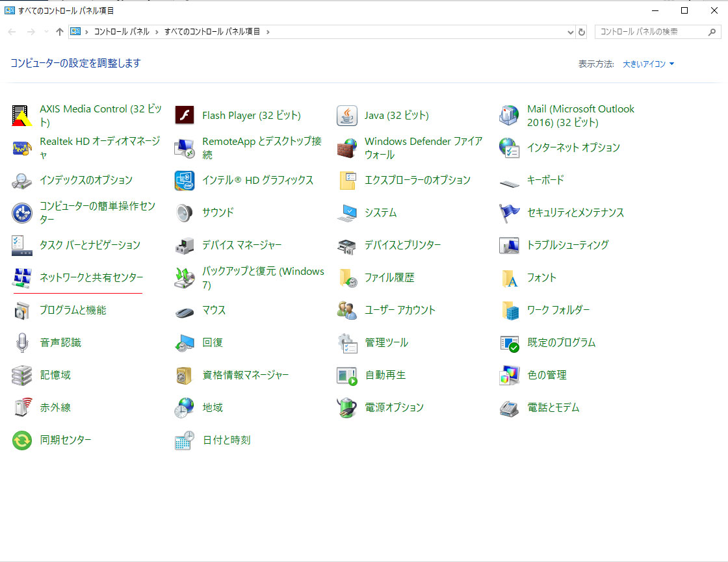Open the デバイス マネージャー icon

(185, 246)
